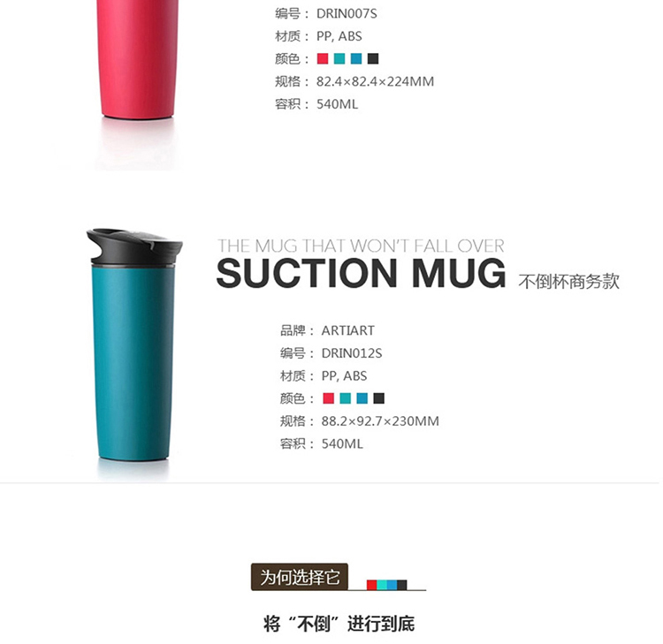
Task: Click product code DRIN007S
Action: pos(347,14)
